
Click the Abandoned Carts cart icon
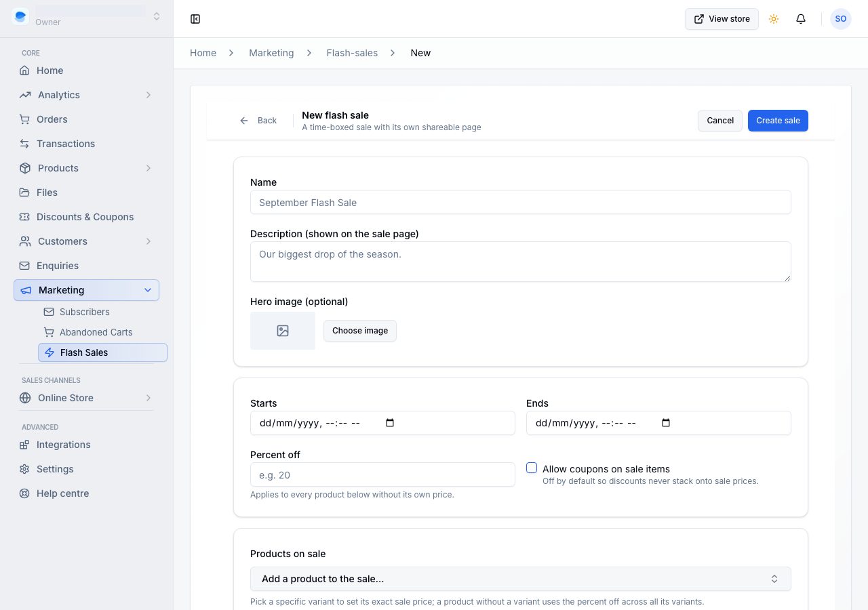coord(49,332)
